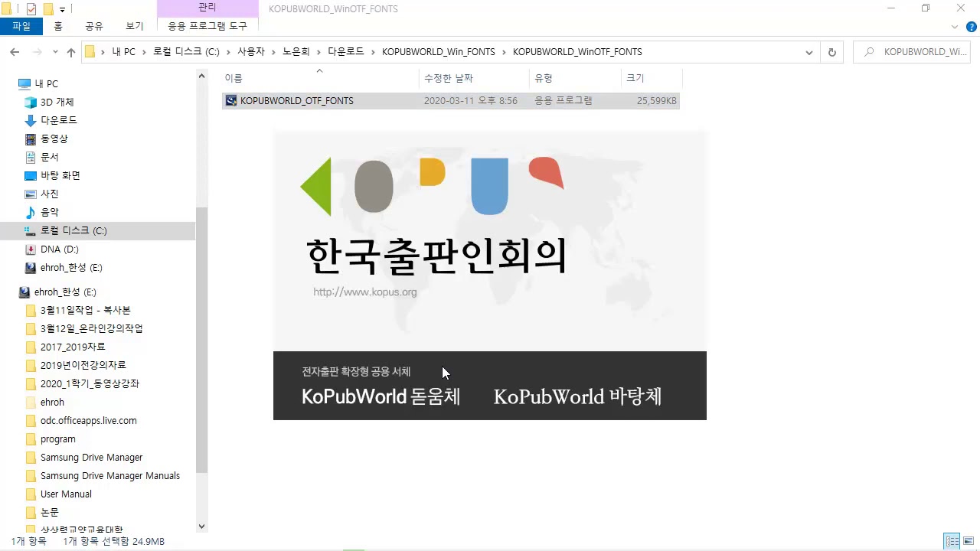Click the KOPUBWORLD_OTF_FONTS installer icon

tap(230, 100)
